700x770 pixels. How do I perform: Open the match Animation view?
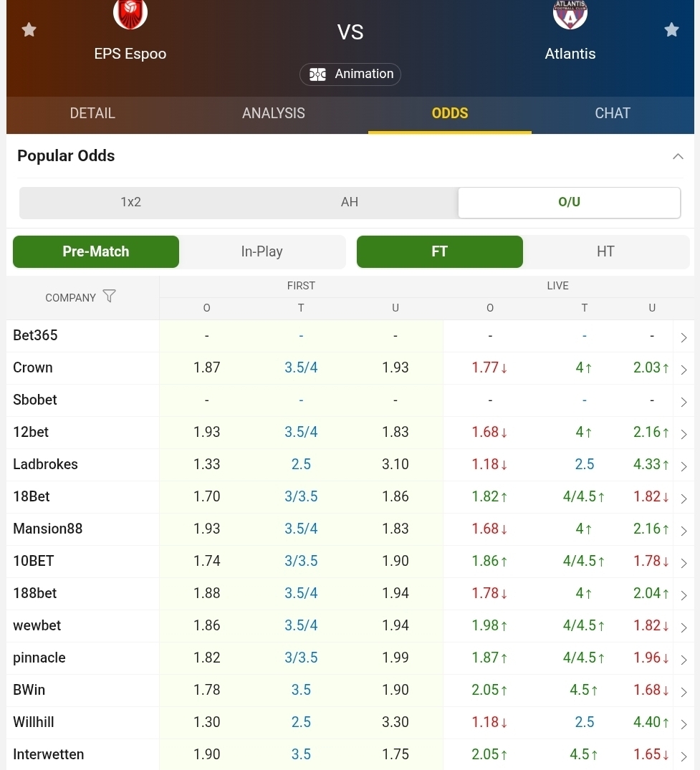350,74
